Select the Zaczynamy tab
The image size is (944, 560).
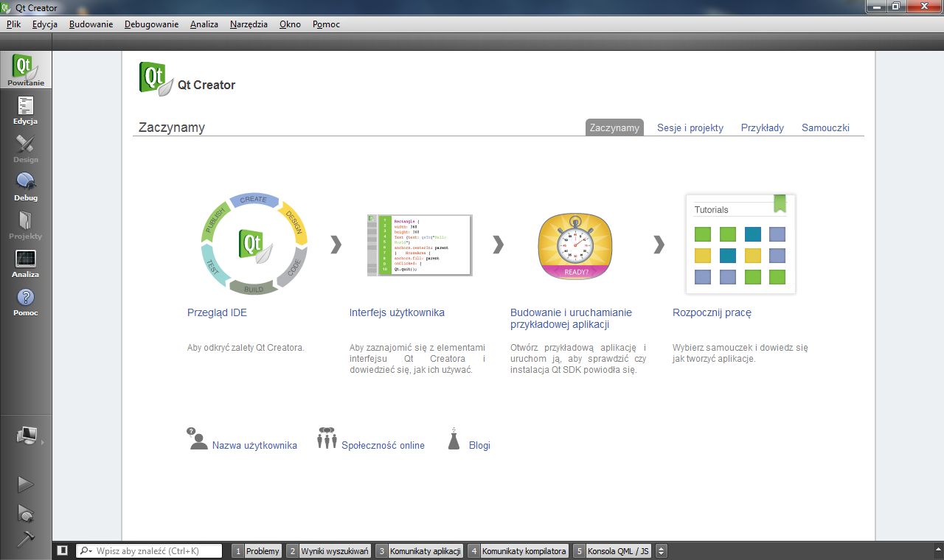tap(614, 127)
